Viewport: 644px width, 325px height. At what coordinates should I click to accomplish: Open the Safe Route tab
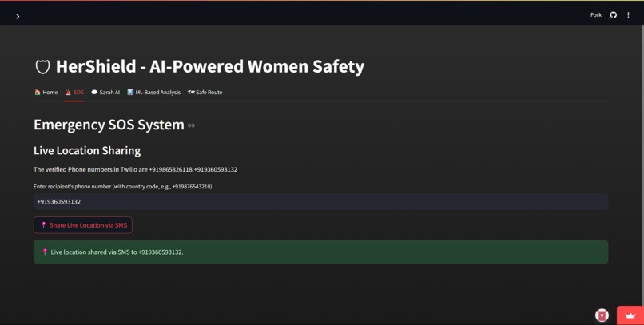point(205,93)
